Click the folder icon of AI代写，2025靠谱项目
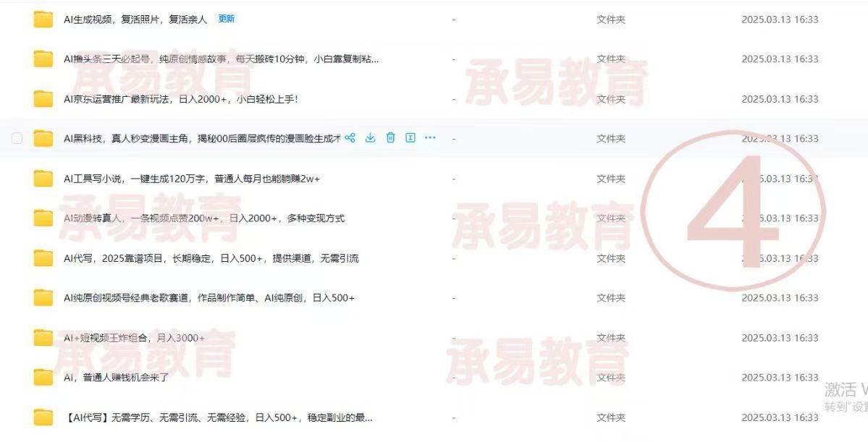868x442 pixels. point(43,258)
